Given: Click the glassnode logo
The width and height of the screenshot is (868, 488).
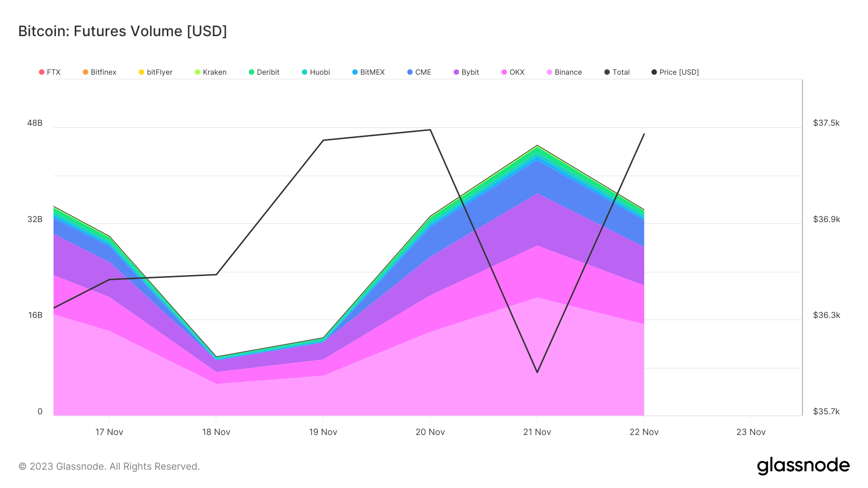Looking at the screenshot, I should point(803,466).
